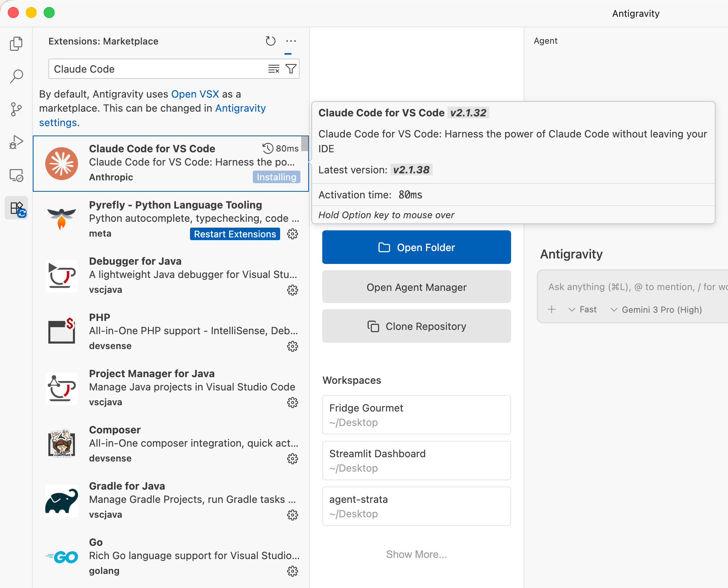Click the Project Manager for Java logo

[x=62, y=388]
